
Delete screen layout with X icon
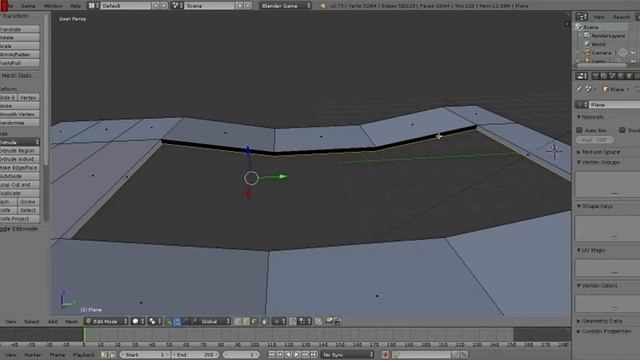164,6
